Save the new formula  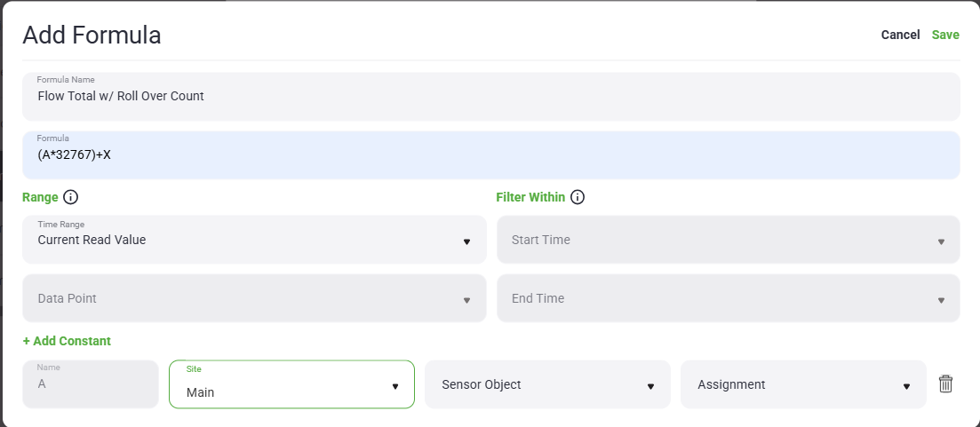[x=945, y=35]
